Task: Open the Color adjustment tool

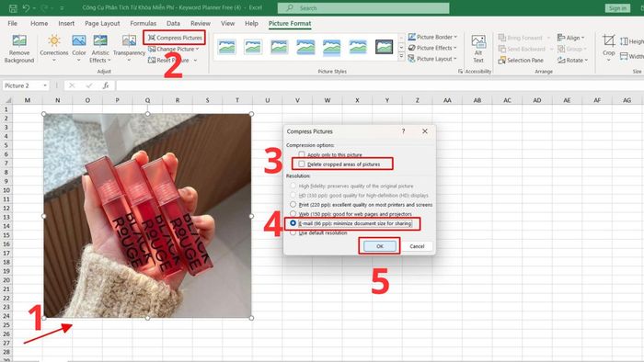Action: [x=79, y=49]
